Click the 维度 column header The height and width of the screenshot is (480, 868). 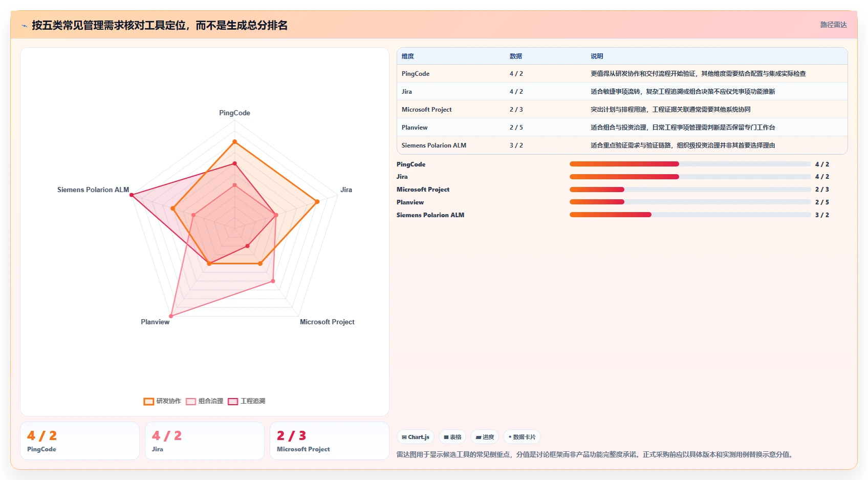point(408,56)
